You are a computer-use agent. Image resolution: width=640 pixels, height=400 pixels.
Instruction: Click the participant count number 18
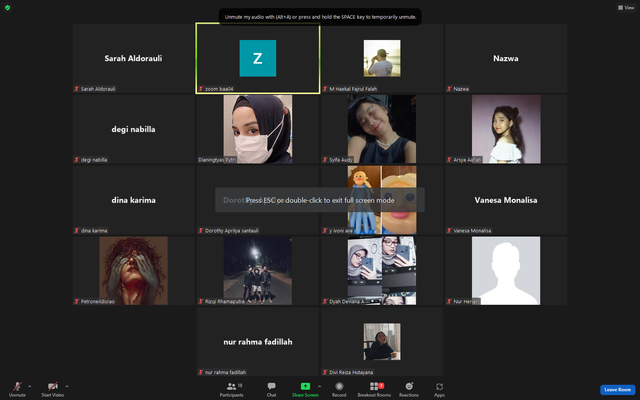[240, 385]
